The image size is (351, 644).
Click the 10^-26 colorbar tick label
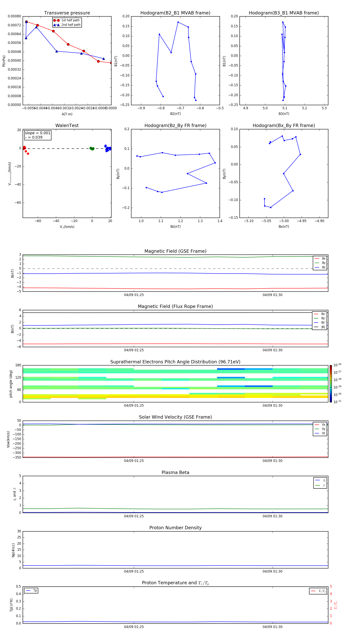(337, 365)
